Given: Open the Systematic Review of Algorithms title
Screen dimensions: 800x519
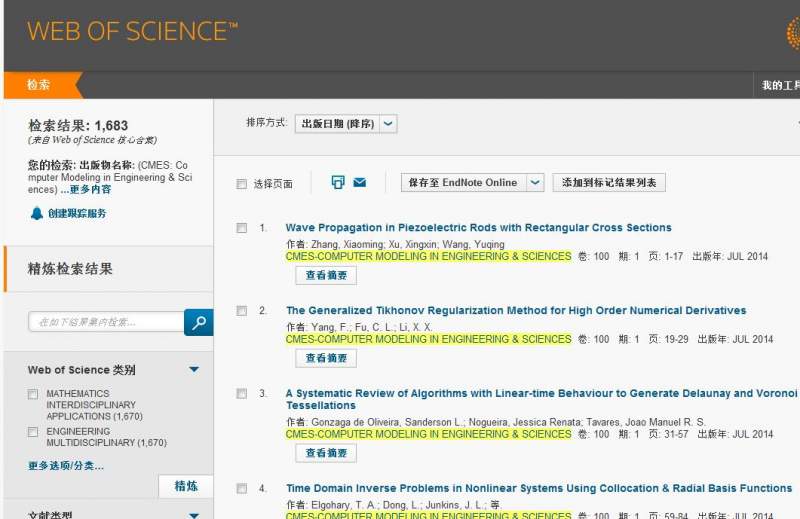Looking at the screenshot, I should click(541, 399).
